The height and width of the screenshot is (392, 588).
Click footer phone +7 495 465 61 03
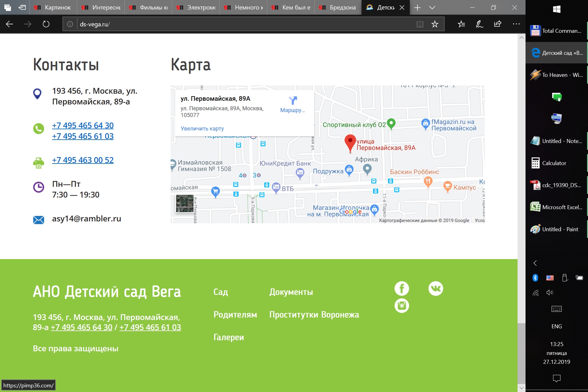point(150,327)
